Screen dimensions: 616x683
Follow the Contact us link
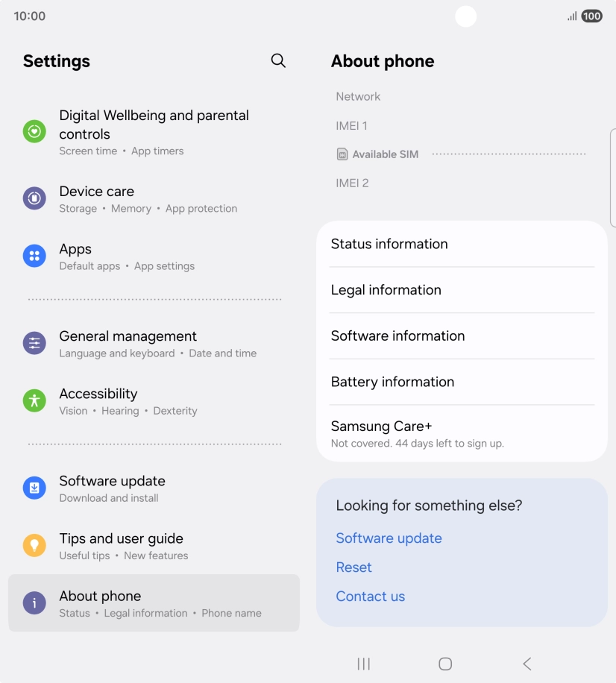click(371, 597)
